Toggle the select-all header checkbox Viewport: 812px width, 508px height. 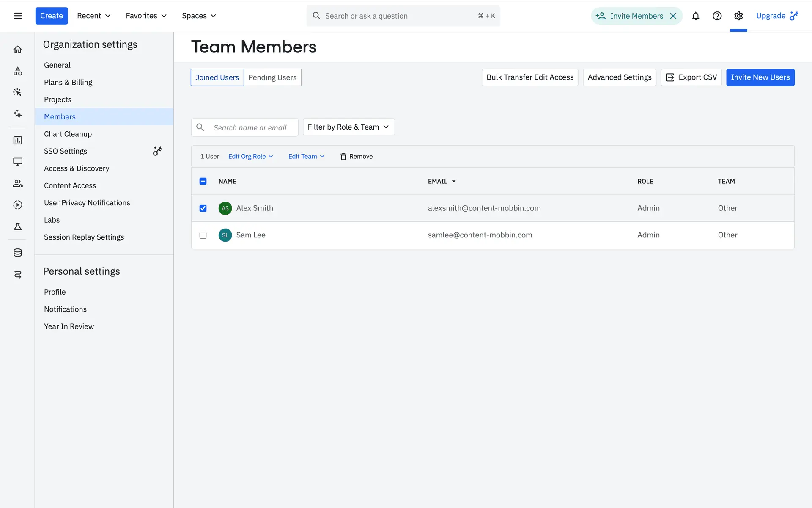[x=203, y=181]
